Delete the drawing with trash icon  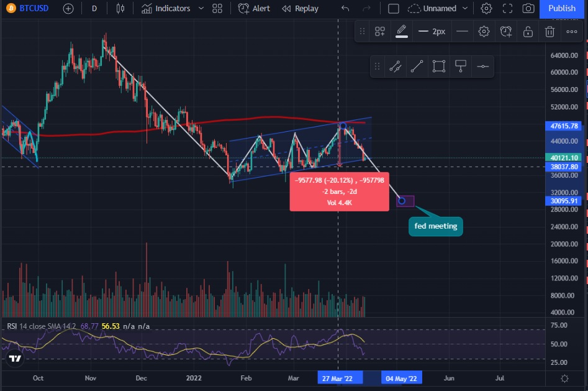[550, 32]
